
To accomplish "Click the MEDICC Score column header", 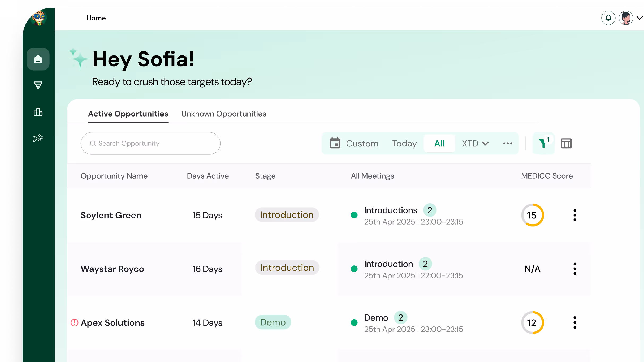I will coord(547,176).
